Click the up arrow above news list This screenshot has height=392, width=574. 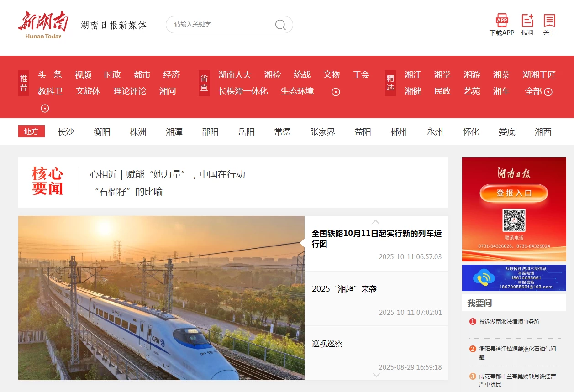tap(376, 221)
